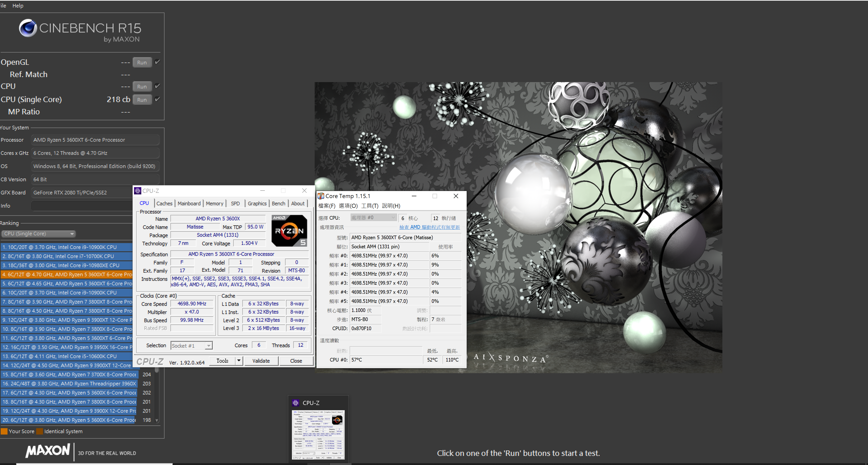Click the CPU-Z title bar app icon
This screenshot has width=868, height=465.
coord(137,191)
